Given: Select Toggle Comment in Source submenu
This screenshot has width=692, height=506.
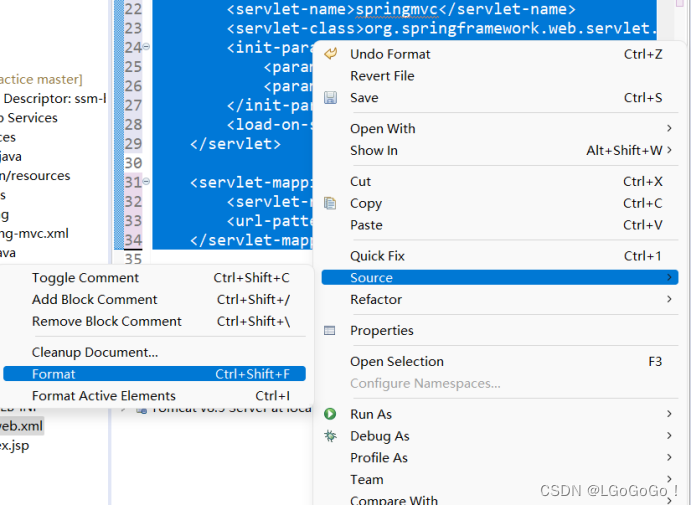Looking at the screenshot, I should coord(154,277).
